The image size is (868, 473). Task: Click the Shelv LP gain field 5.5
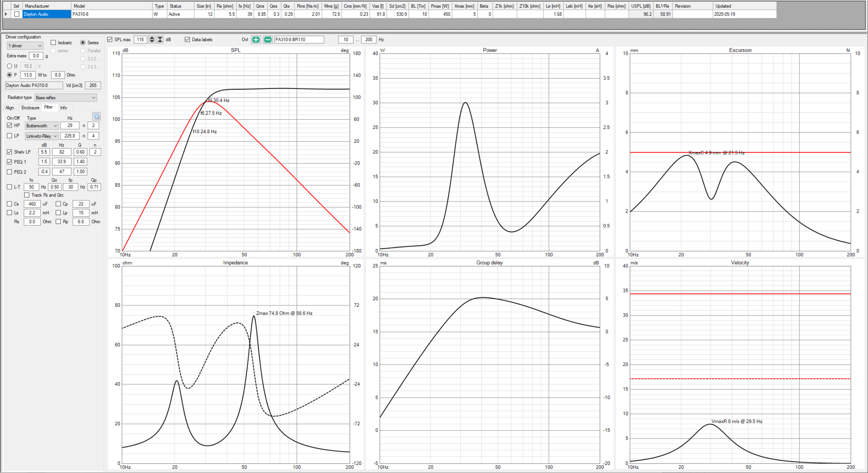pos(44,152)
